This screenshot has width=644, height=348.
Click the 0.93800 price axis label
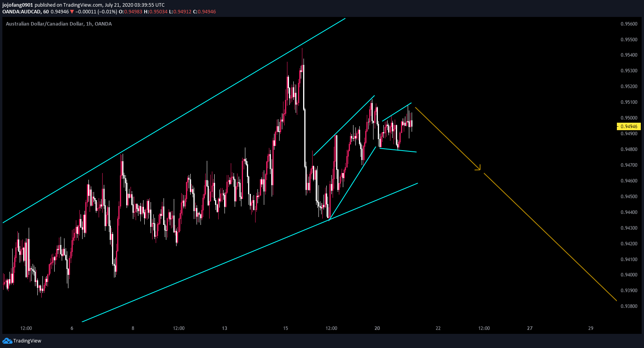629,306
